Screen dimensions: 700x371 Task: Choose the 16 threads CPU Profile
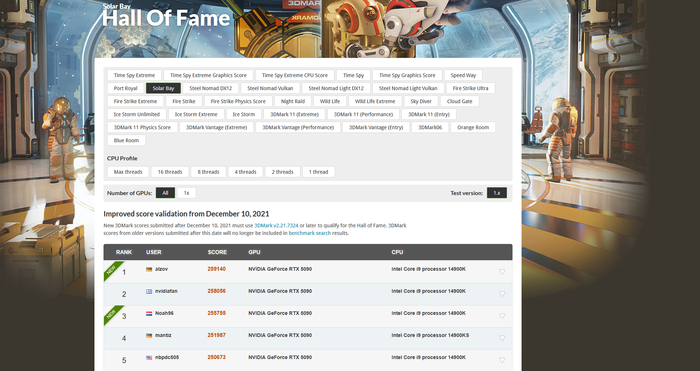pos(170,172)
